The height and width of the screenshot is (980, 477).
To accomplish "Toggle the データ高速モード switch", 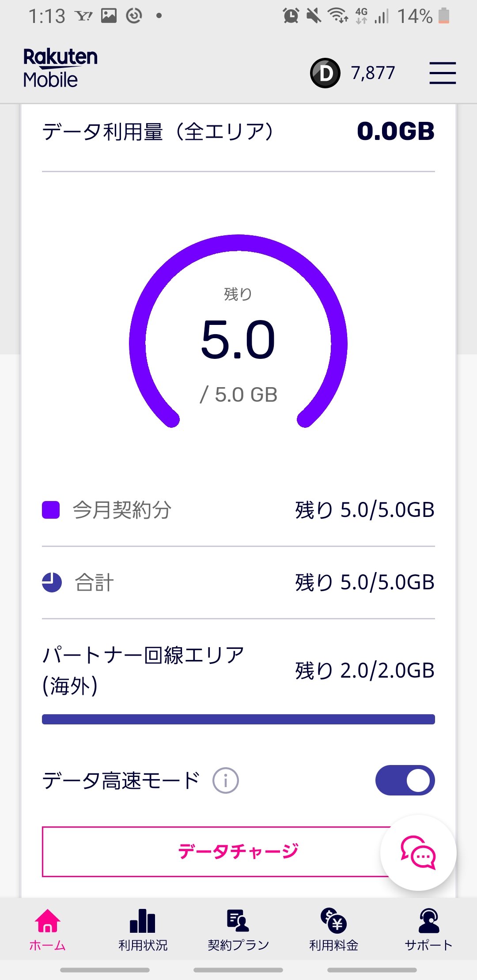I will click(x=405, y=780).
